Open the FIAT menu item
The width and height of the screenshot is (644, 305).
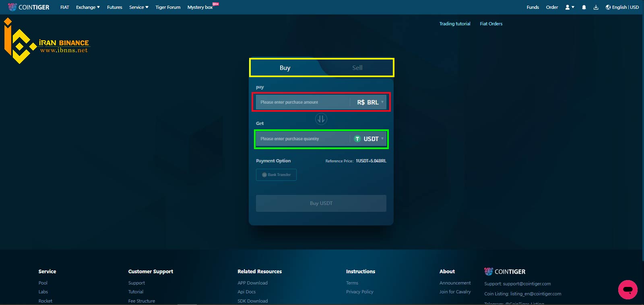(x=65, y=7)
